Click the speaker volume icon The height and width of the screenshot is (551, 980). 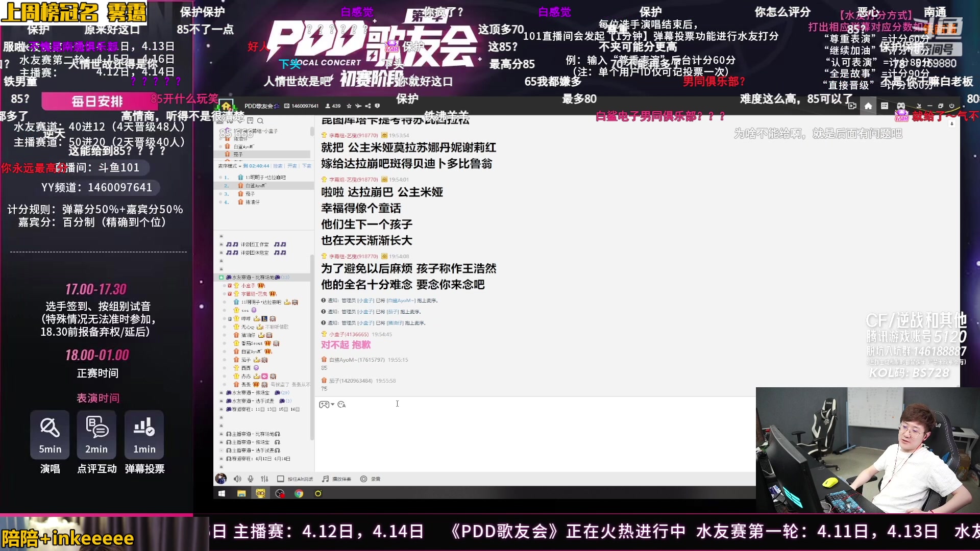(x=237, y=479)
